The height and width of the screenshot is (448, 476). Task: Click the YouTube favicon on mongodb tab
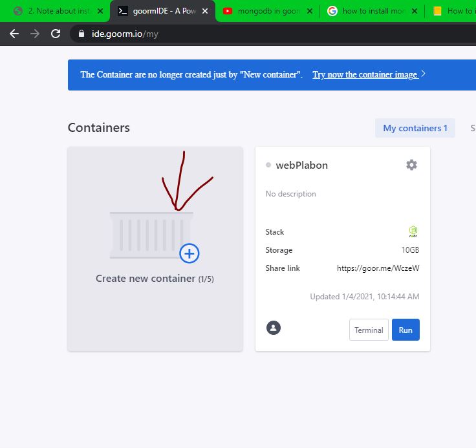click(228, 11)
